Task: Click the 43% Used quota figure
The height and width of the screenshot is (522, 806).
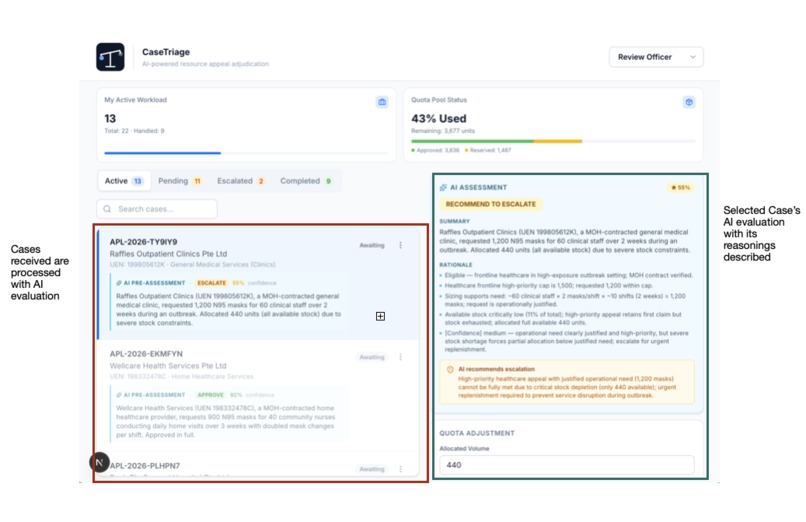Action: click(438, 119)
